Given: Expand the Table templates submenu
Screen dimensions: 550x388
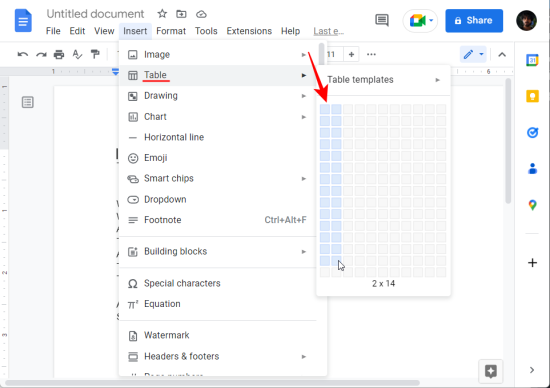Looking at the screenshot, I should tap(383, 80).
